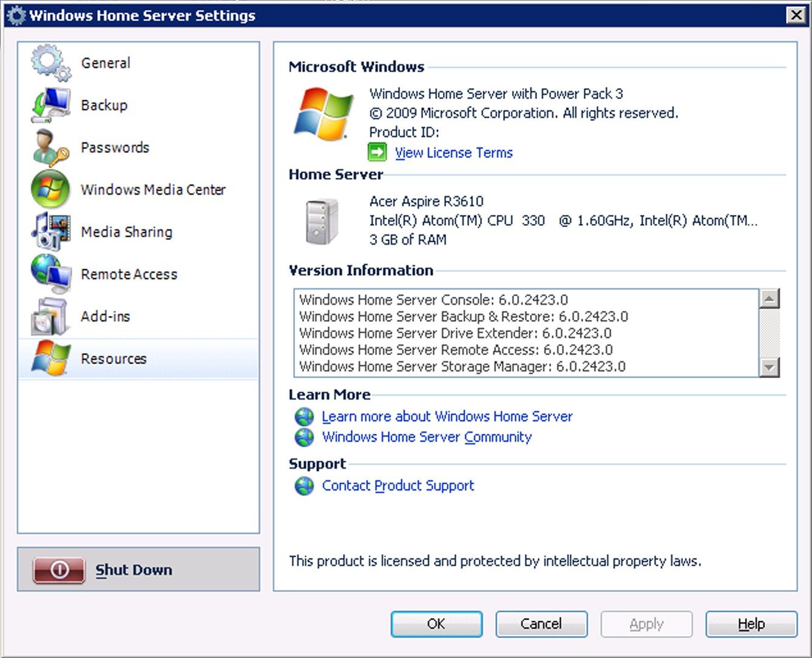Select the Media Sharing tab label
Viewport: 812px width, 658px height.
(x=126, y=232)
